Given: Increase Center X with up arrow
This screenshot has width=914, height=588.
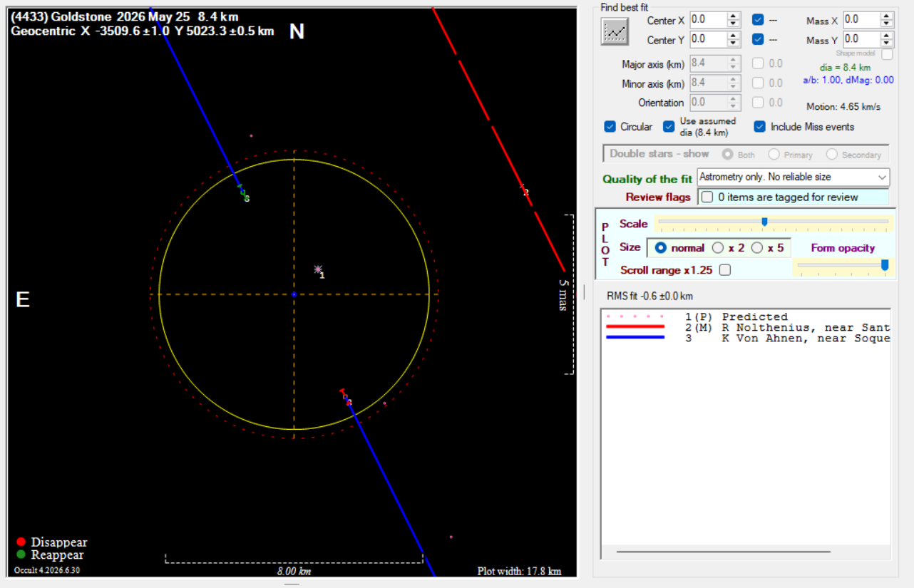Looking at the screenshot, I should [734, 16].
